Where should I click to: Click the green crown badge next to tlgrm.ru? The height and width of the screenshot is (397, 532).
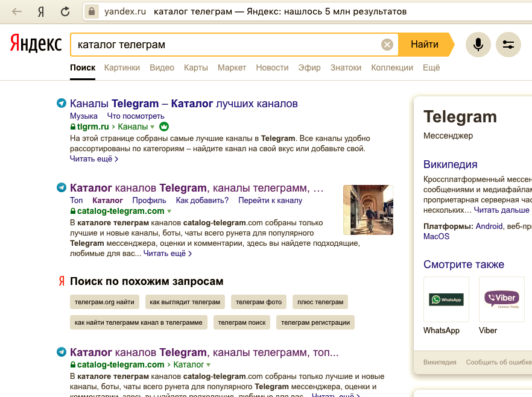164,127
